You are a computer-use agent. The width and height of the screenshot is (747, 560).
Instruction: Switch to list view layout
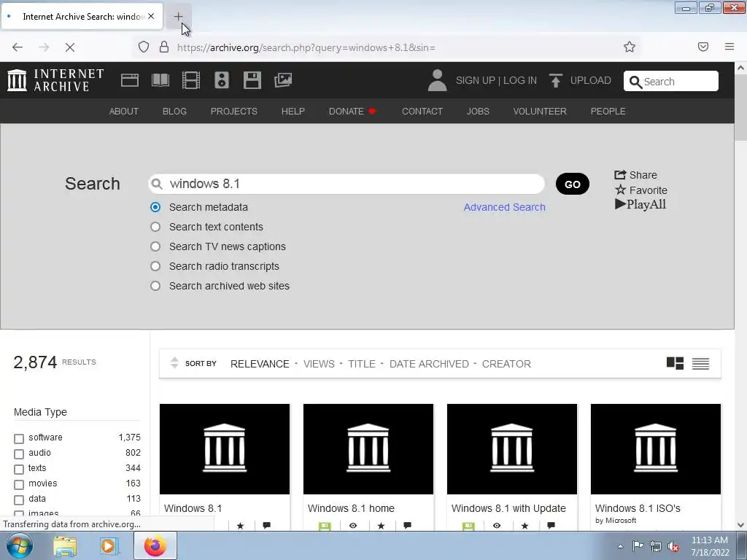click(x=700, y=363)
